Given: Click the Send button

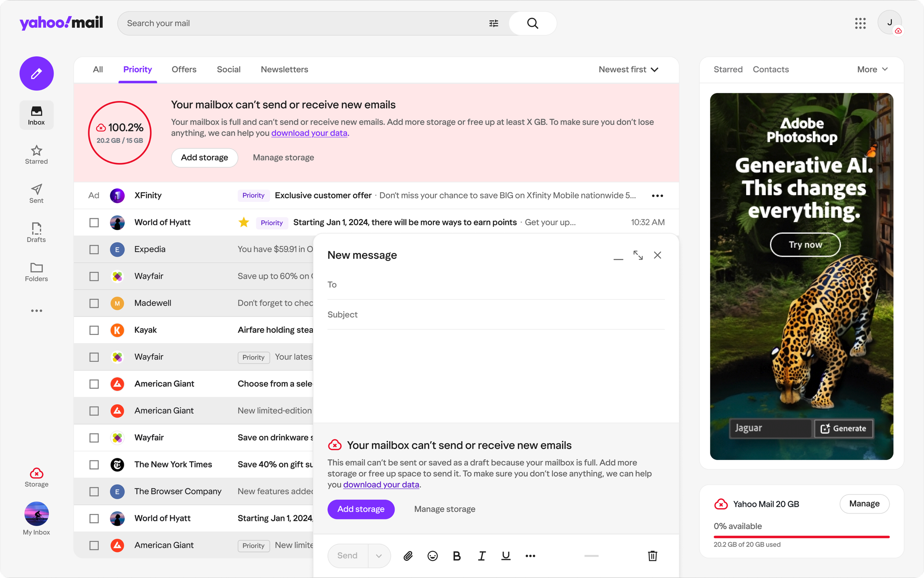Looking at the screenshot, I should pos(347,556).
